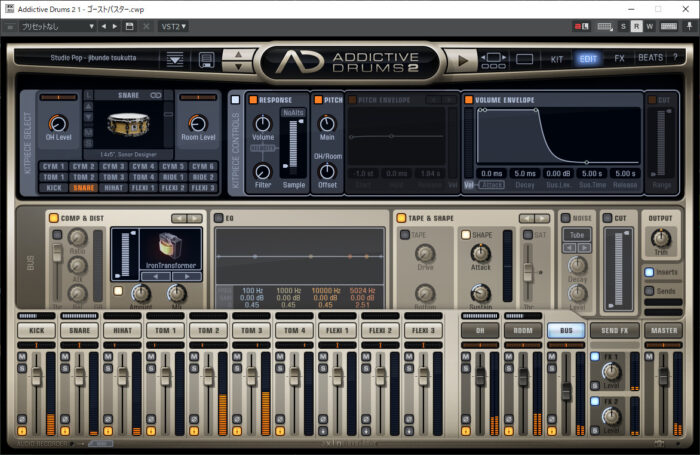This screenshot has width=700, height=455.
Task: Toggle the COMP & DIST section
Action: click(x=54, y=218)
